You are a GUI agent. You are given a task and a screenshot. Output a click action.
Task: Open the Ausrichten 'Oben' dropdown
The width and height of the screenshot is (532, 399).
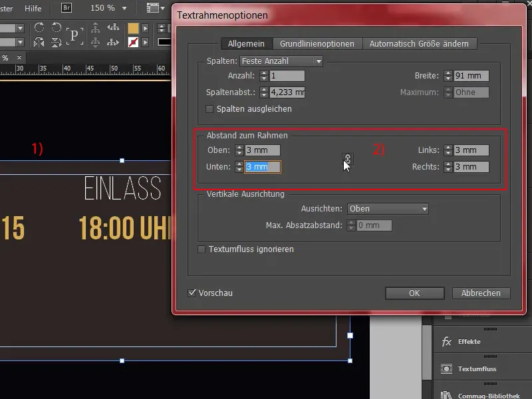[x=388, y=209]
